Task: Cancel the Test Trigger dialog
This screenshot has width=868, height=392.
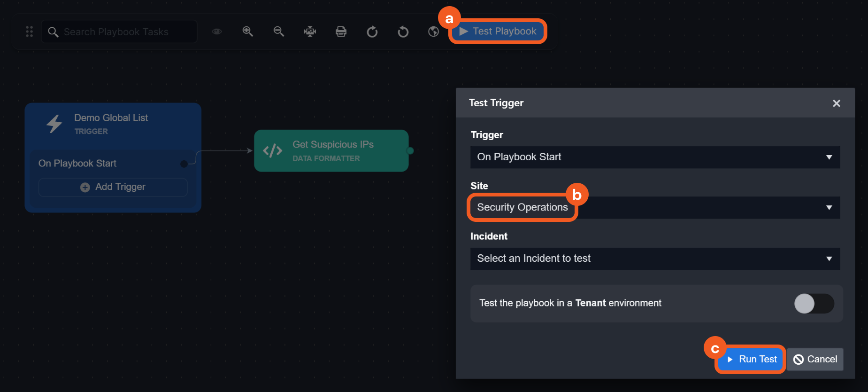Action: (x=815, y=360)
